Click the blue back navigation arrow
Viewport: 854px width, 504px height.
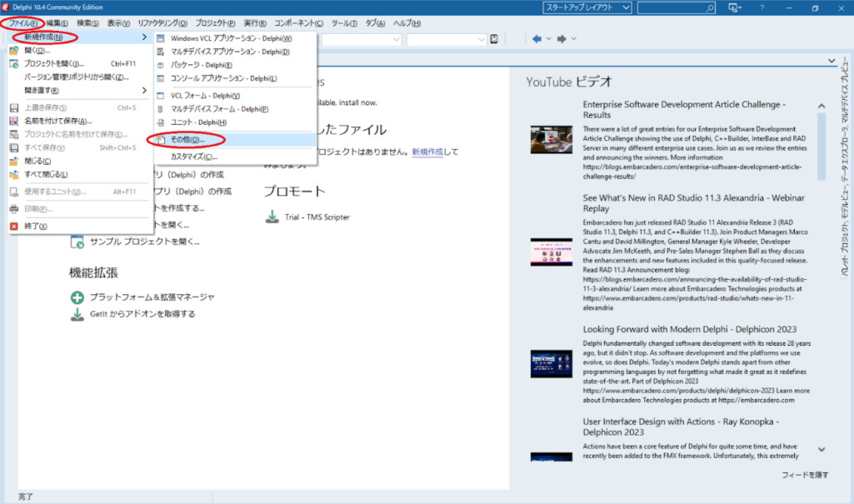[x=537, y=39]
